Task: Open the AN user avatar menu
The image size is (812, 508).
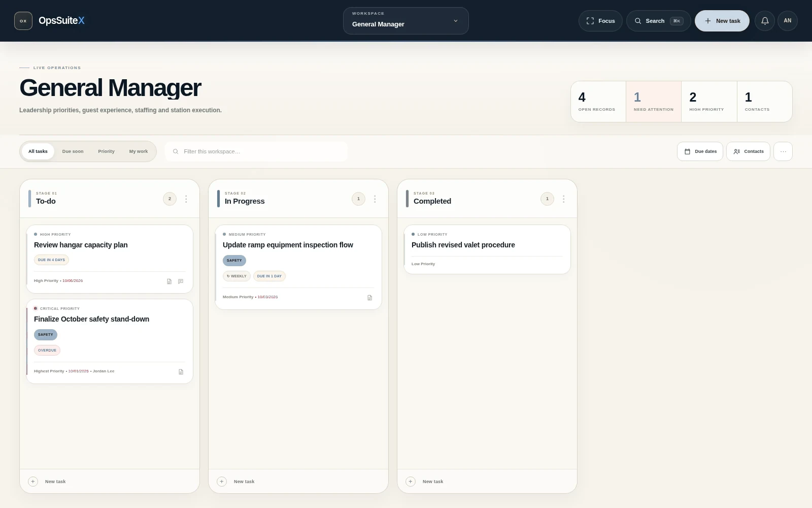Action: coord(788,21)
